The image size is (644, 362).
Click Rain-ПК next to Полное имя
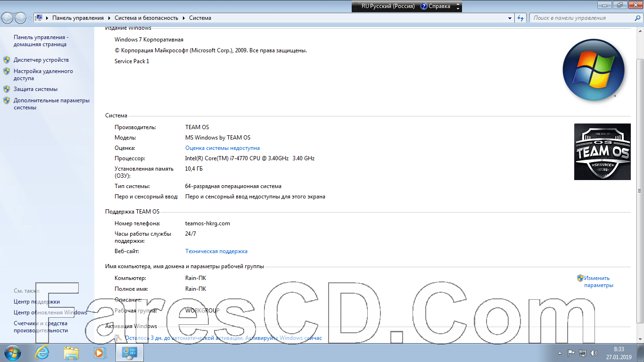tap(196, 289)
